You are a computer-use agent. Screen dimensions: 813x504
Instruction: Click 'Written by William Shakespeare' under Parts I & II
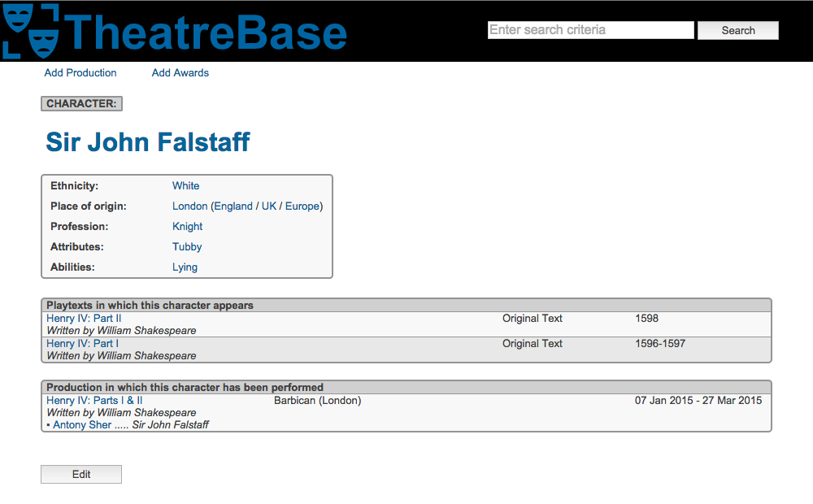click(x=121, y=413)
